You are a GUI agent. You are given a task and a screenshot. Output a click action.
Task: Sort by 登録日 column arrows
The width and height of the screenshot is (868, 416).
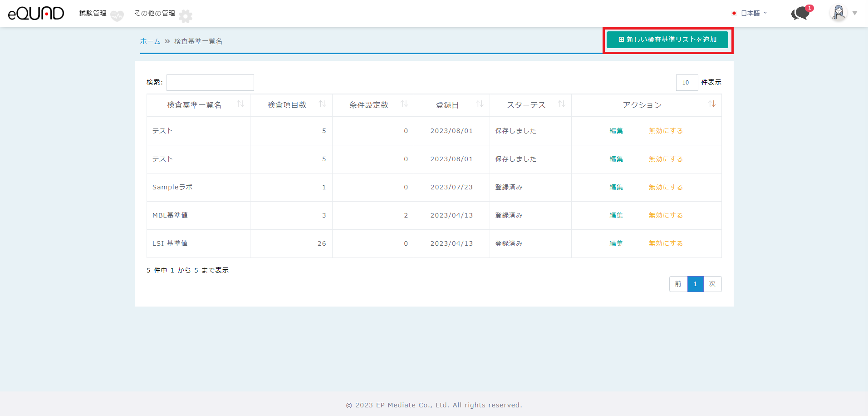(x=480, y=104)
